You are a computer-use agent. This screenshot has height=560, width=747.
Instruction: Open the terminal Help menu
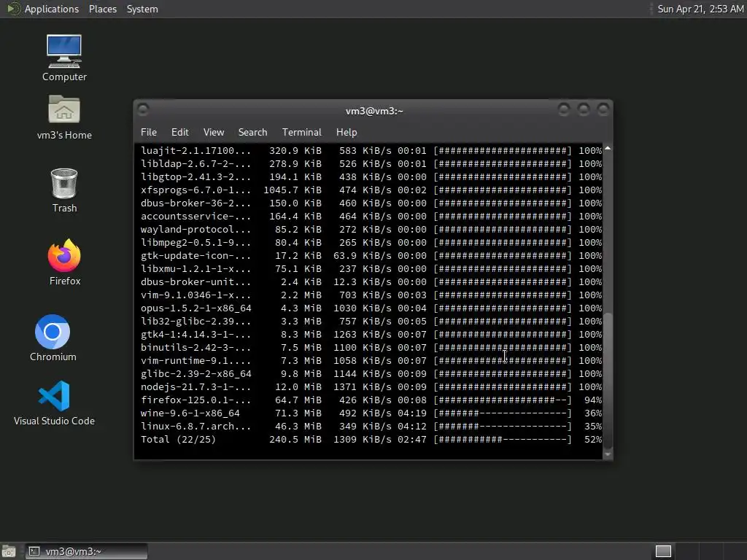[347, 133]
